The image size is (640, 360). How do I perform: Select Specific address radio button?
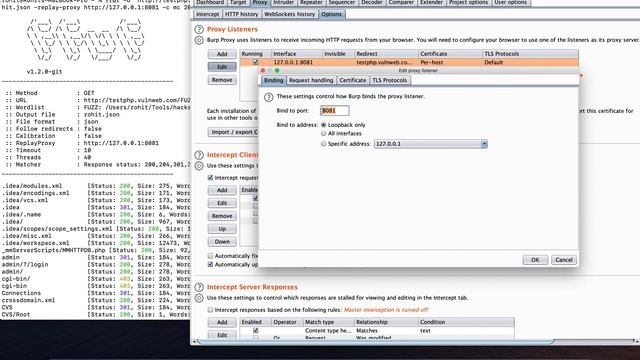tap(324, 144)
